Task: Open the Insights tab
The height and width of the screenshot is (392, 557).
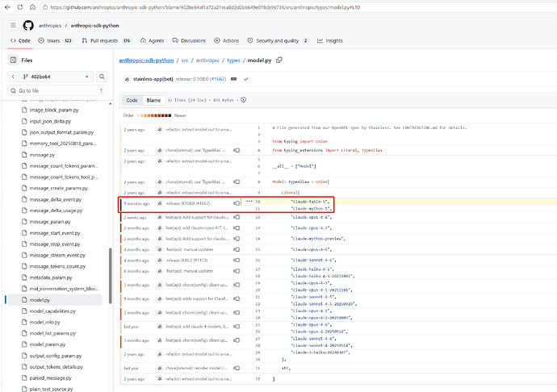Action: pos(330,40)
